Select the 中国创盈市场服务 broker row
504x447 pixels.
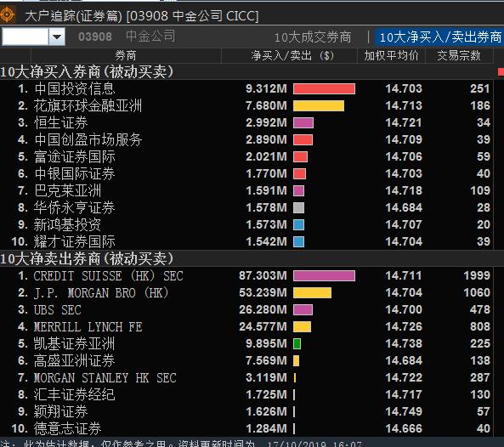[x=246, y=139]
